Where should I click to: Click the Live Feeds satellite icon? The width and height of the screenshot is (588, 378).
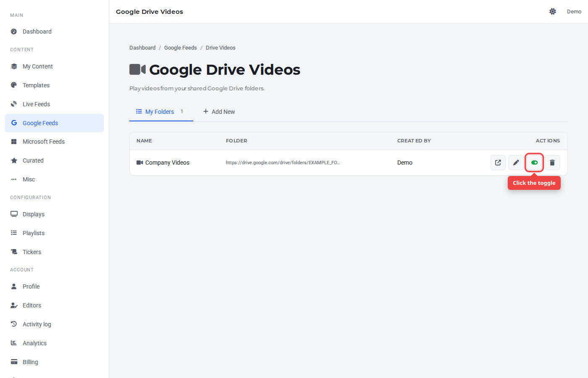(14, 104)
